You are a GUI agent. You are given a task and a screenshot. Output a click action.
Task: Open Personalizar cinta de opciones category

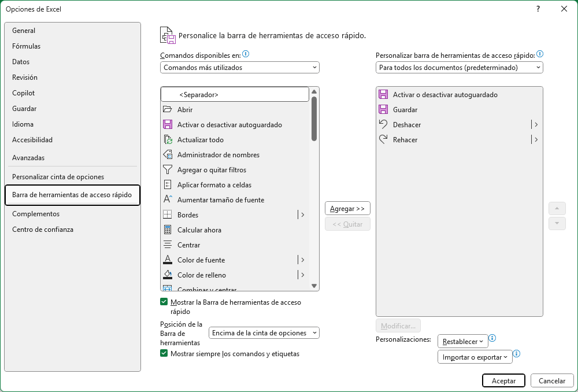(72, 177)
